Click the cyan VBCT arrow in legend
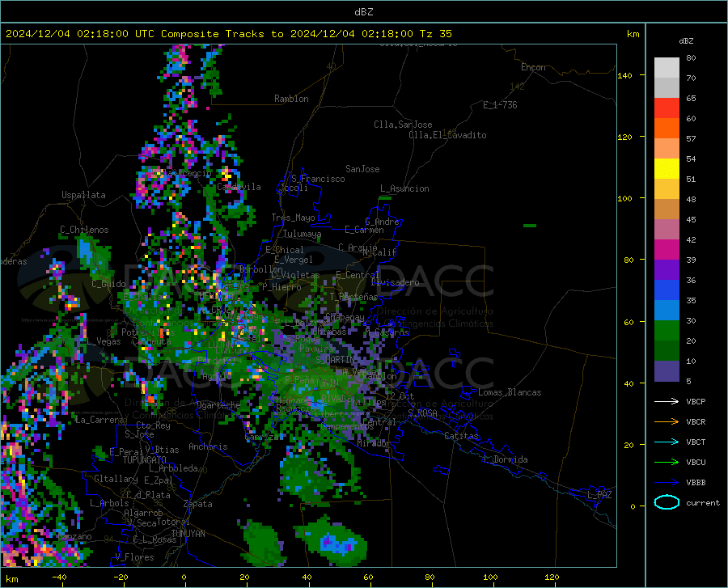The height and width of the screenshot is (588, 728). pos(667,442)
